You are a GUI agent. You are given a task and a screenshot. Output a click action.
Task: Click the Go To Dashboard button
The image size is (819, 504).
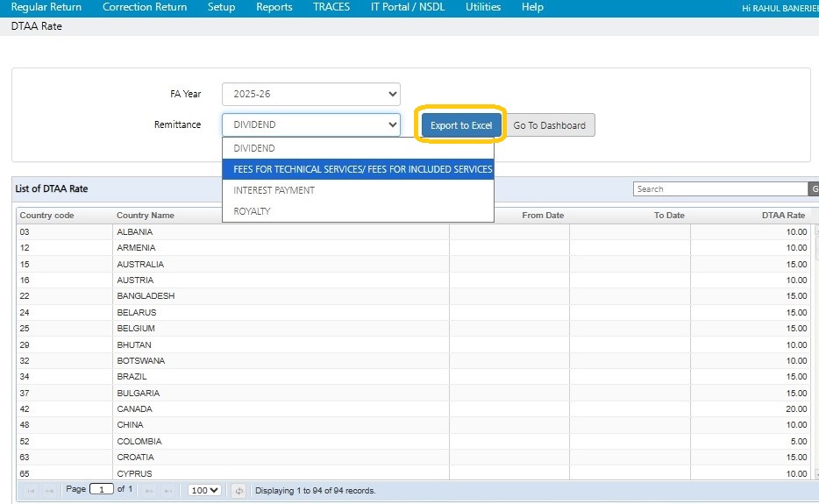tap(550, 125)
